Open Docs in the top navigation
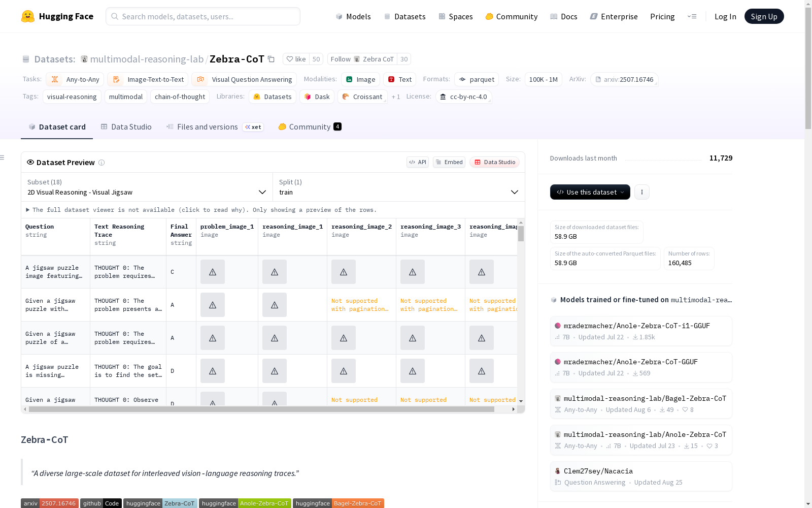Viewport: 812px width, 508px height. (x=563, y=16)
